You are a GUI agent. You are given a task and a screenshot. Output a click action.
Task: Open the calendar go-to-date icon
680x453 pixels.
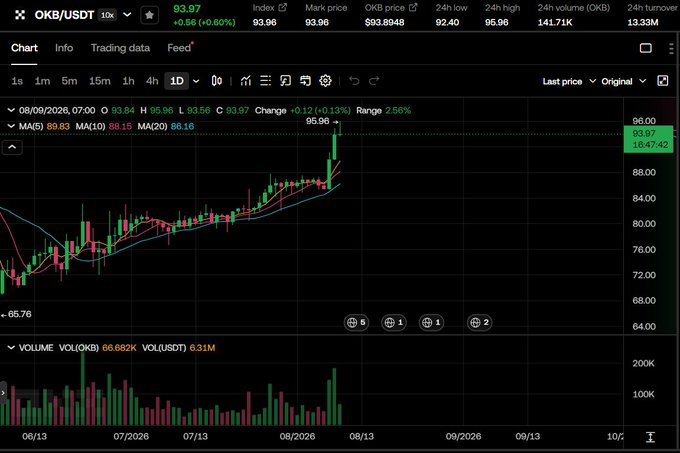[x=305, y=81]
